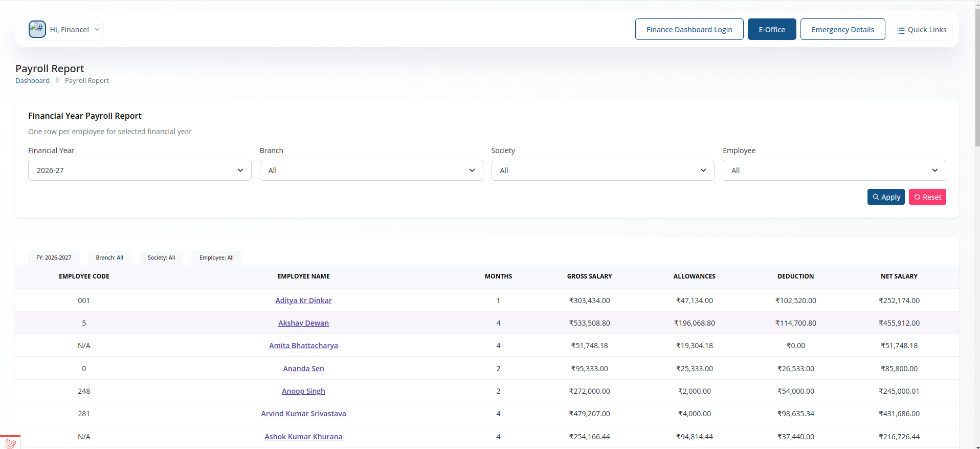Open the Financial Year dropdown

tap(140, 170)
